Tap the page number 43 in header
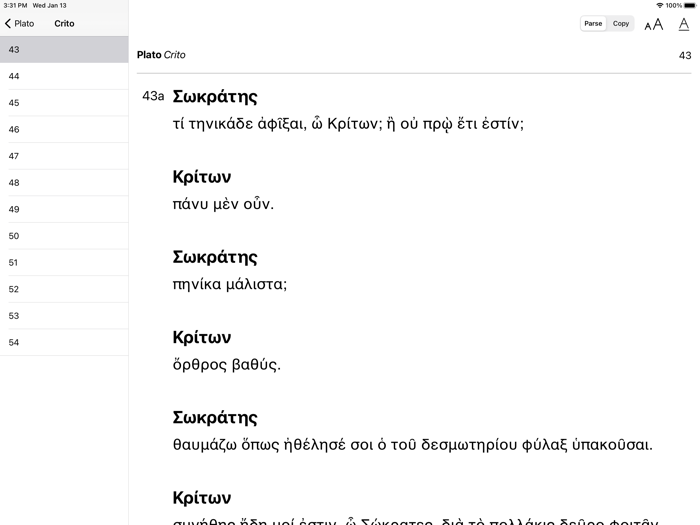Viewport: 700px width, 525px height. click(x=685, y=55)
